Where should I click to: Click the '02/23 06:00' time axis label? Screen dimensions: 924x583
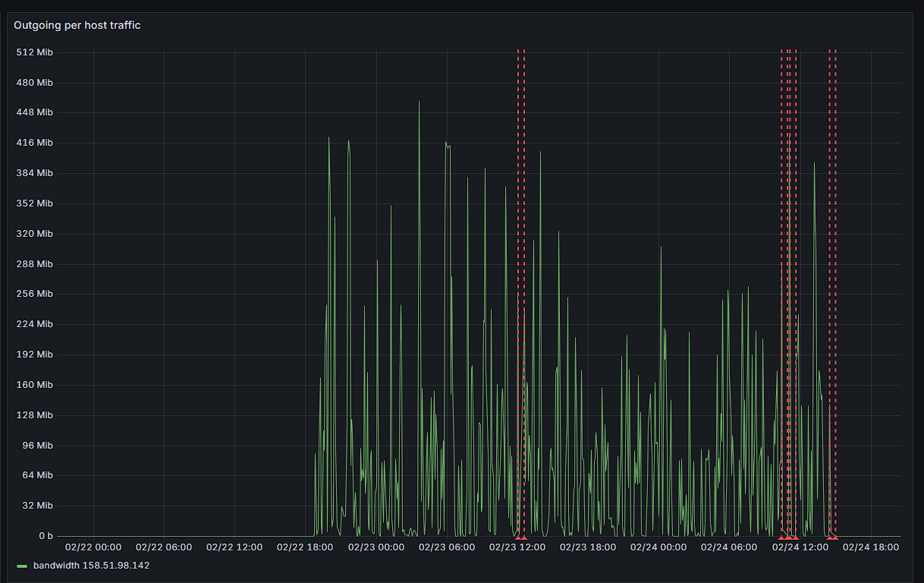(447, 547)
